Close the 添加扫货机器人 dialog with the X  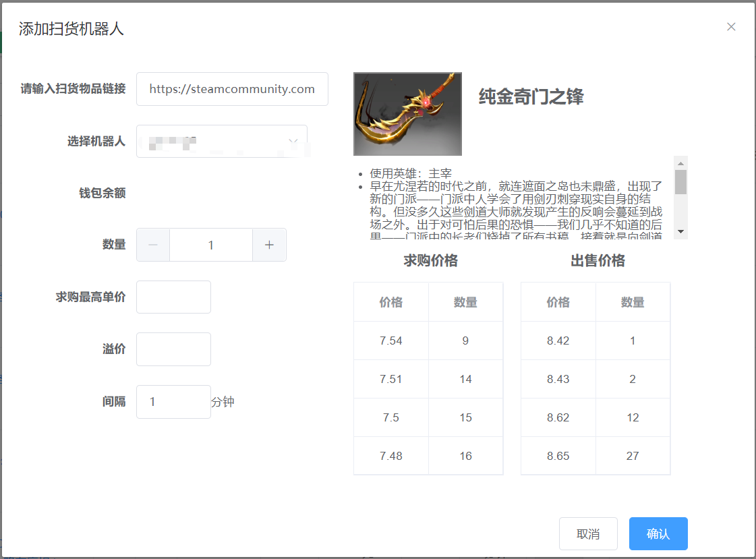(x=731, y=27)
